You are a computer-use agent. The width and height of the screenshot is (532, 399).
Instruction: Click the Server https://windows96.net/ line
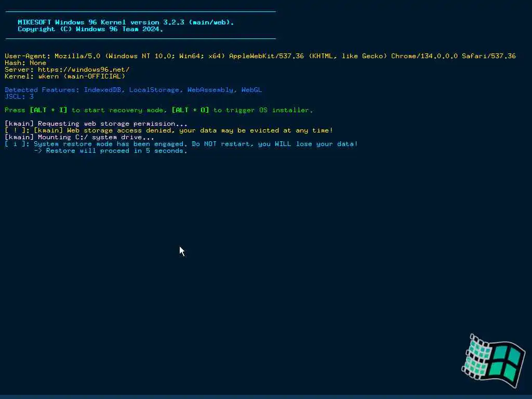click(67, 70)
